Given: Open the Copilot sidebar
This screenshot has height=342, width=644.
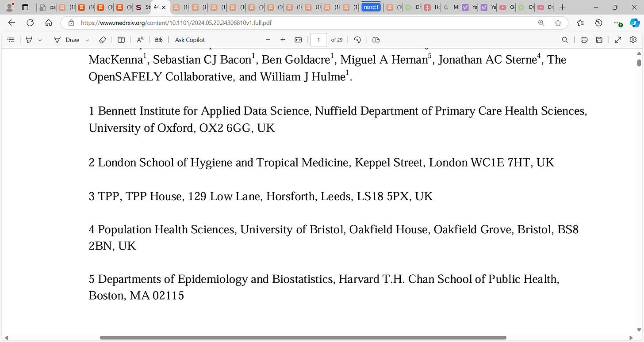Looking at the screenshot, I should [x=635, y=23].
